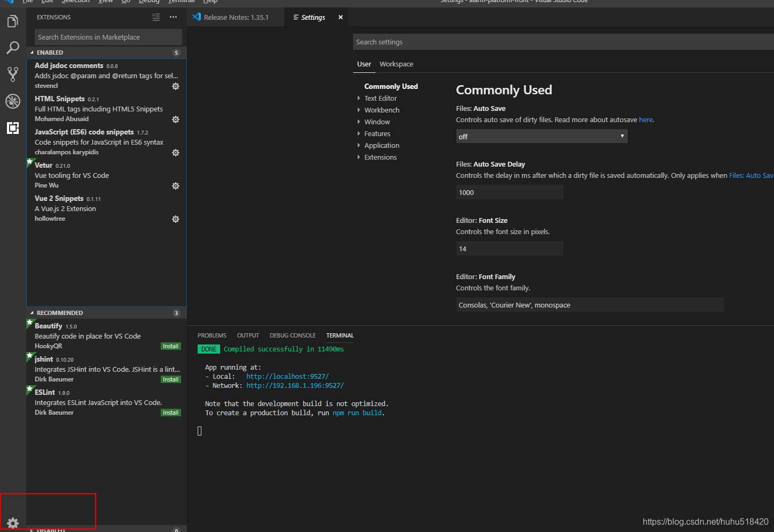Select the HTML Snippets extension entry
774x532 pixels.
click(x=107, y=109)
